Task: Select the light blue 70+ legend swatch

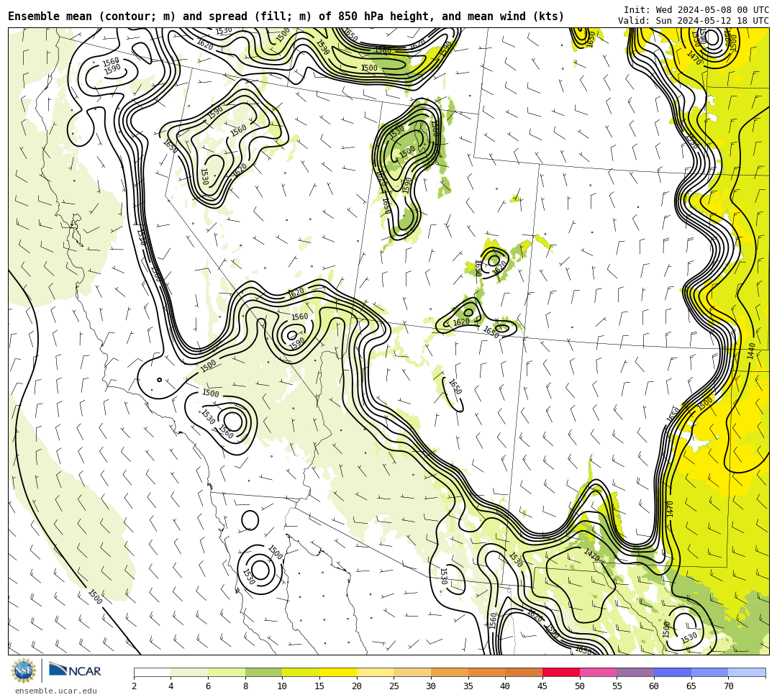Action: pos(747,672)
